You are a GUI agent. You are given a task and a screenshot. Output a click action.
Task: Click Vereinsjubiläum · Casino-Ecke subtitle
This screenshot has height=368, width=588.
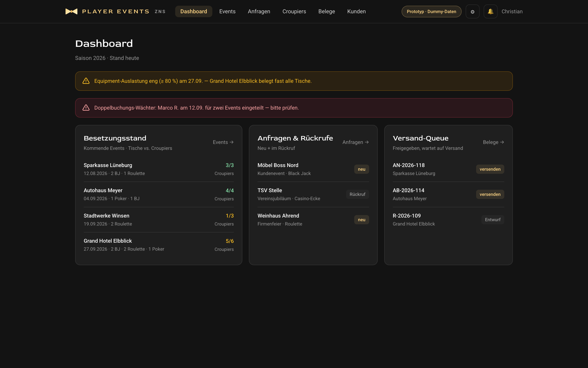pyautogui.click(x=289, y=199)
